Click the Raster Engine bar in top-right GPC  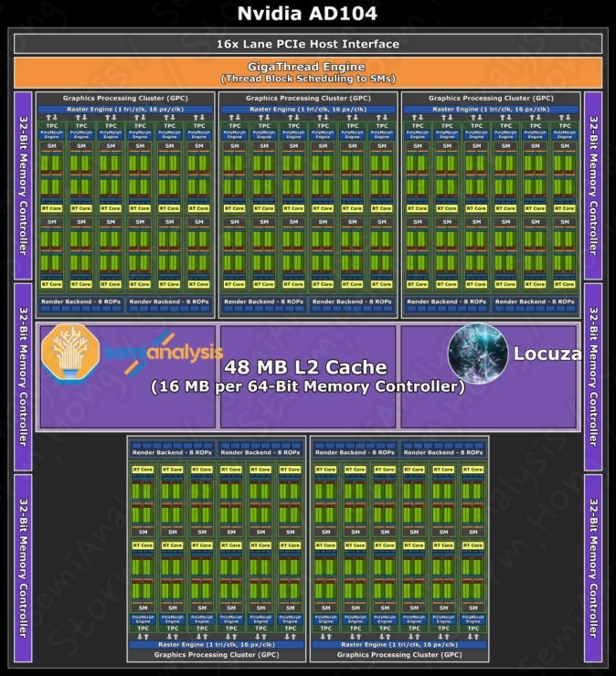point(491,110)
